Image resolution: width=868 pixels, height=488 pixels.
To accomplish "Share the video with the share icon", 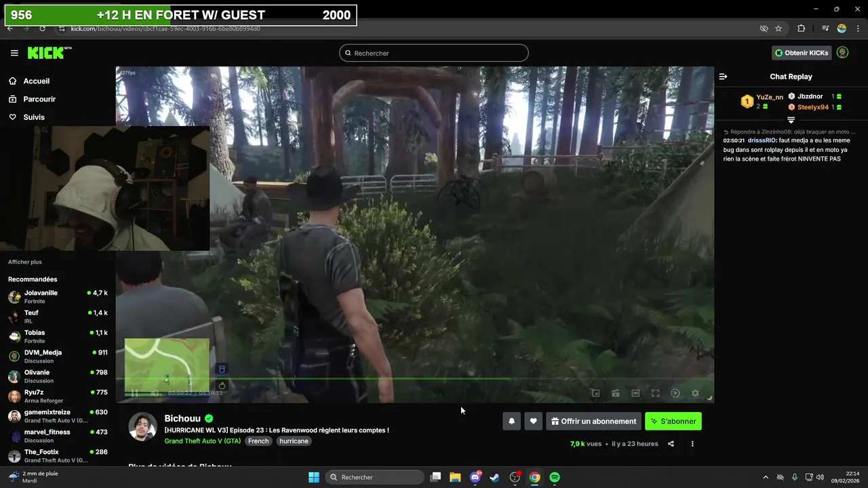I will (671, 444).
